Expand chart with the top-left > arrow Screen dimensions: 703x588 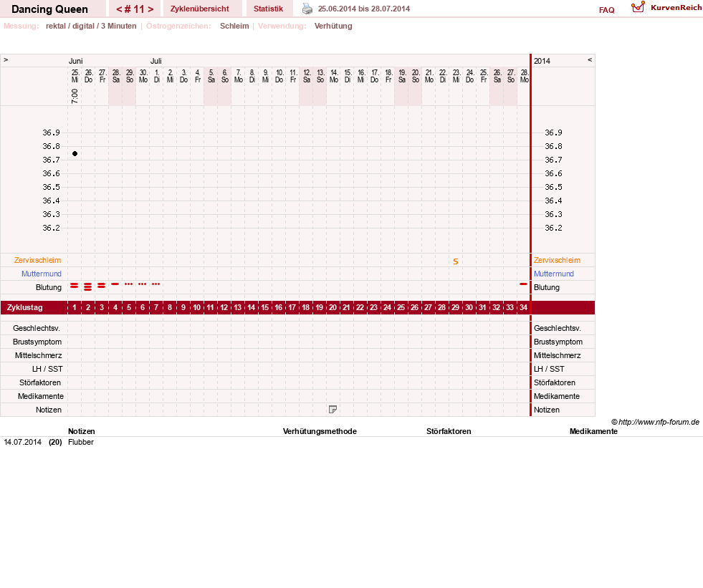[x=6, y=60]
